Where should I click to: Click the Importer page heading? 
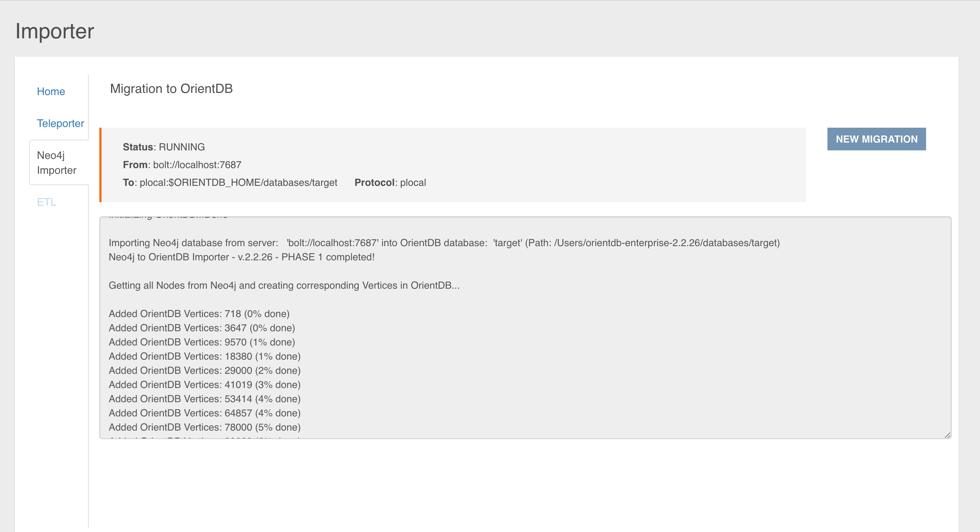pyautogui.click(x=54, y=31)
